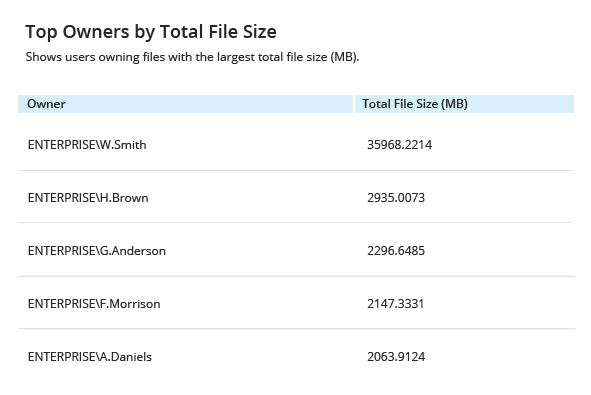Select owner ENTERPRISE\H.Brown
591x395 pixels.
(x=88, y=198)
